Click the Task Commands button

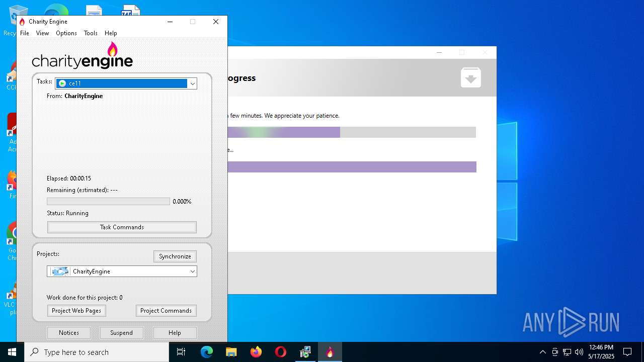click(x=122, y=227)
